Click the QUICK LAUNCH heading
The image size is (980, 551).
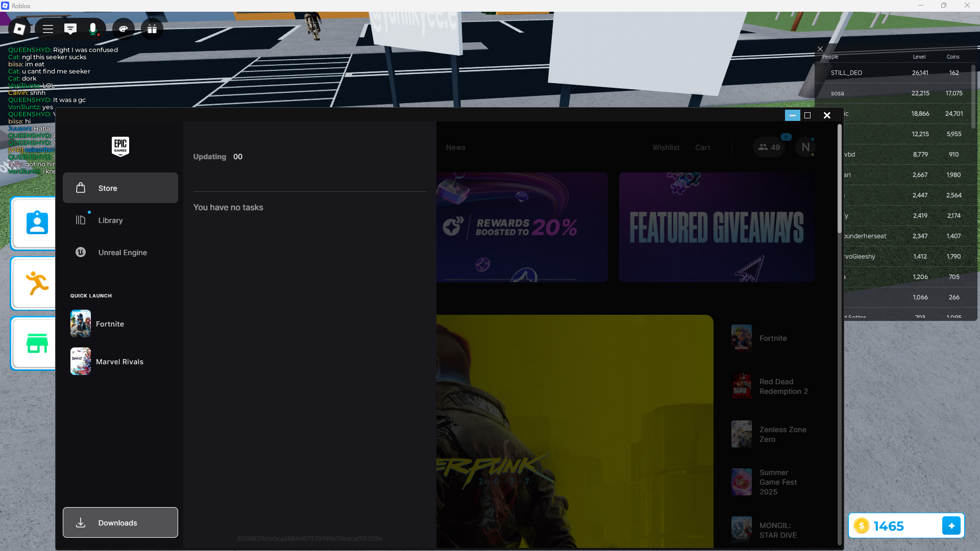(x=91, y=296)
